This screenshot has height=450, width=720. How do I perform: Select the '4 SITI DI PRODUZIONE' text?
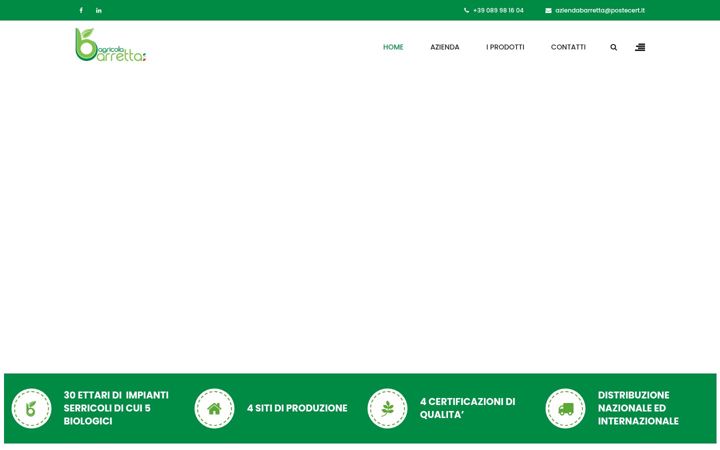click(x=297, y=408)
